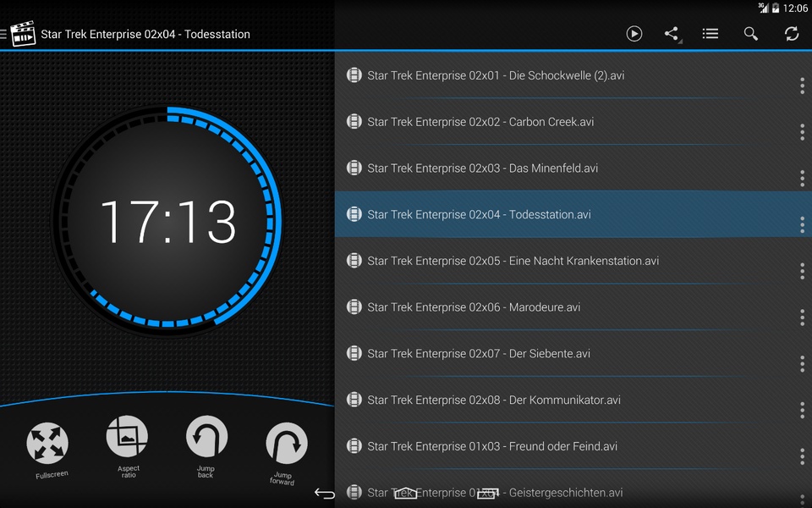Click the now playing title Star Trek Enterprise 02x04

[x=145, y=34]
